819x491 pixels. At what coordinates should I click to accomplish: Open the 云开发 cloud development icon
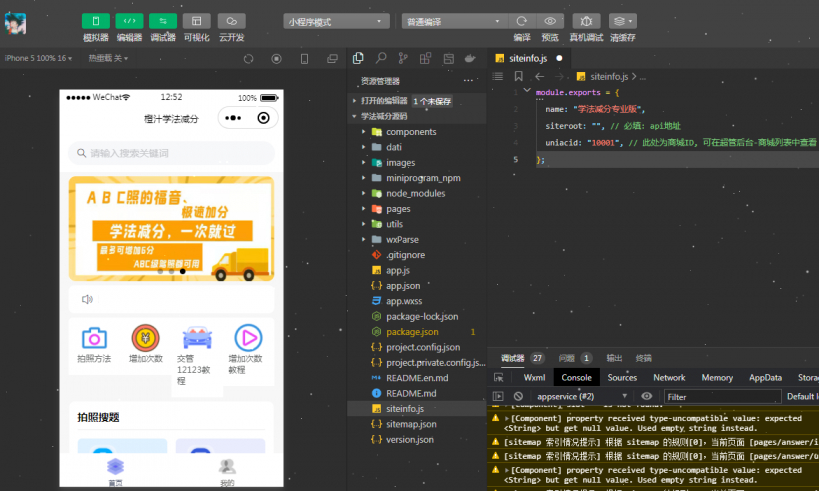click(231, 21)
